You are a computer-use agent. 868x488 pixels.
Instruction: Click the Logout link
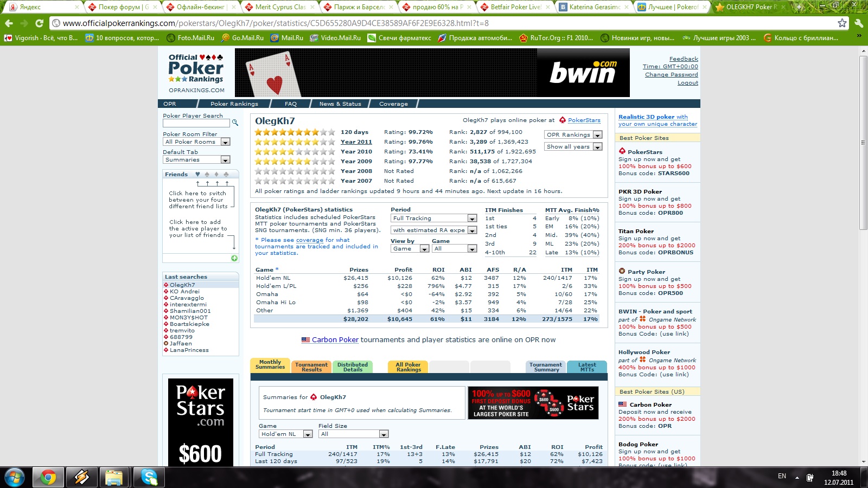[687, 83]
